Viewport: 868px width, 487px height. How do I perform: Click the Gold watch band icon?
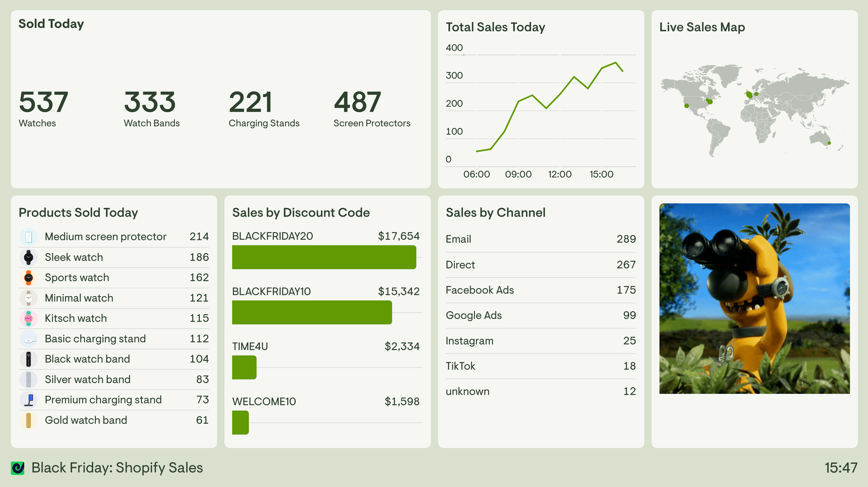tap(29, 420)
